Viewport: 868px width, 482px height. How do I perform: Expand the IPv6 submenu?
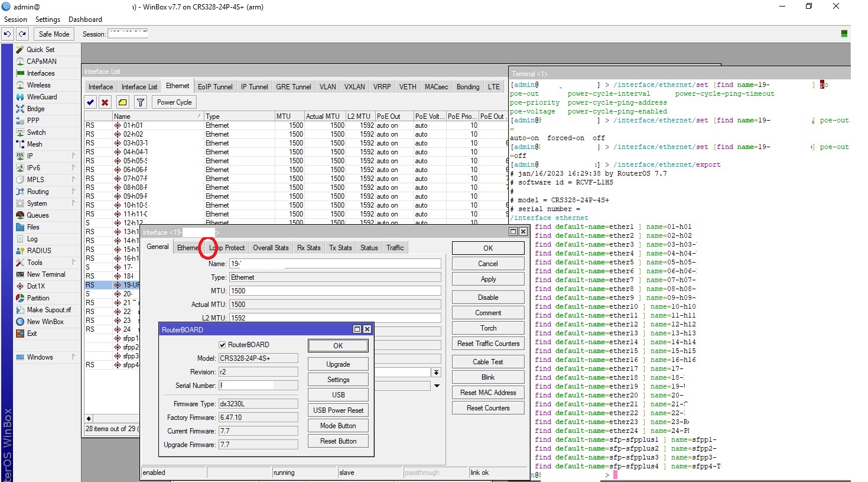click(x=74, y=168)
